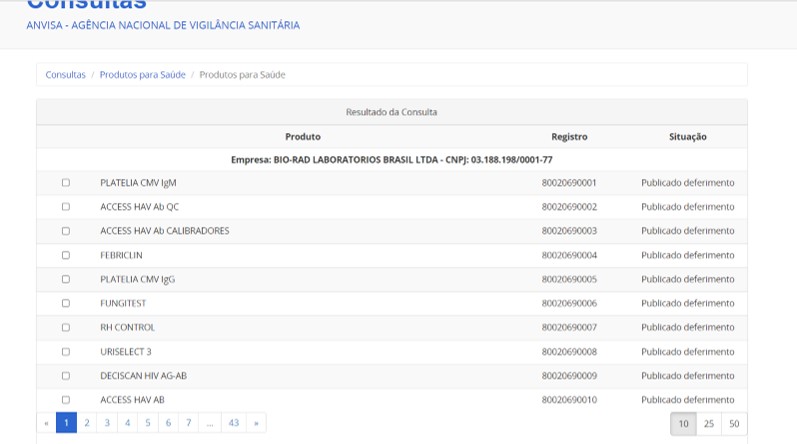Go to next page using » arrow
This screenshot has width=797, height=444.
click(257, 423)
